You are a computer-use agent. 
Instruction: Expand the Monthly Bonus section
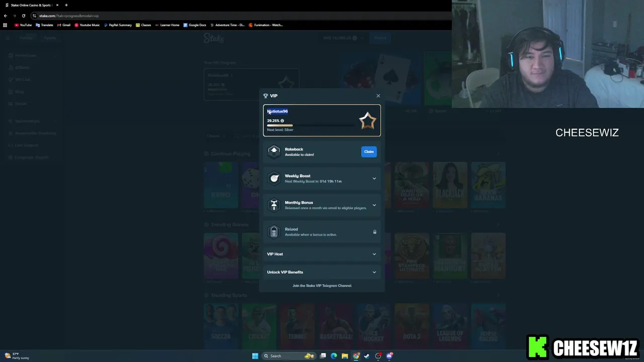(322, 205)
